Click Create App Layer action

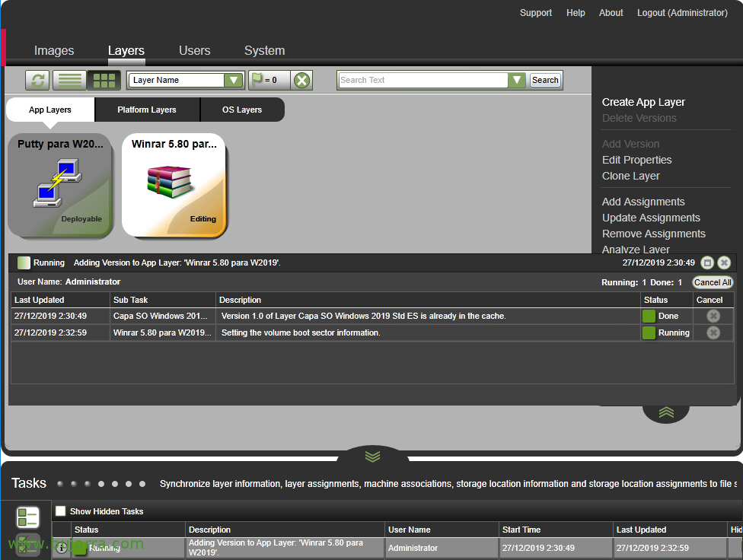pyautogui.click(x=643, y=102)
